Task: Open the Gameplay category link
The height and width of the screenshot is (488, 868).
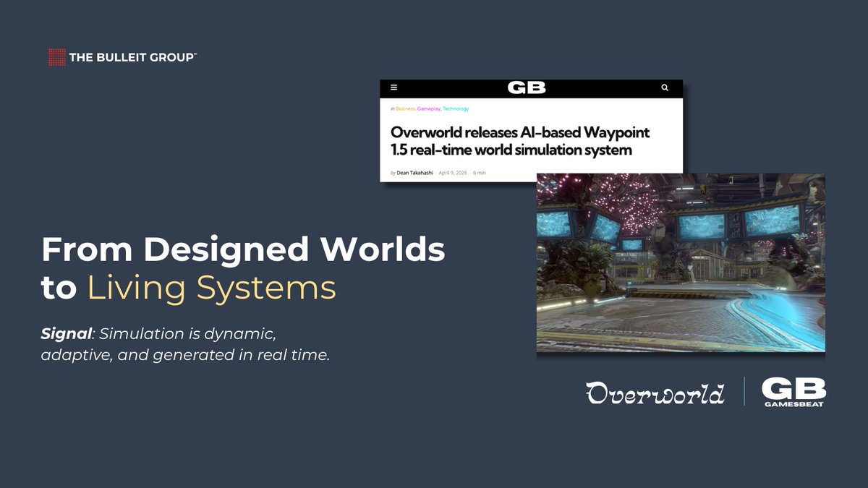Action: tap(428, 108)
